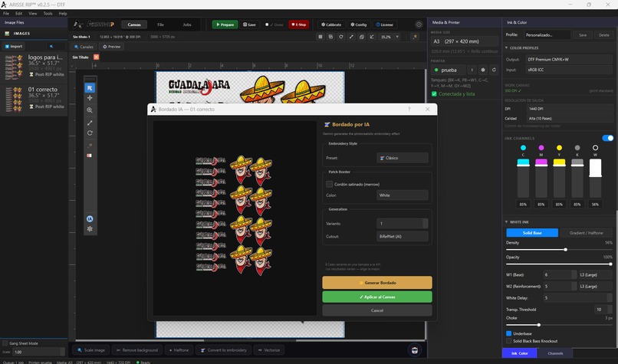Viewport: 618px width, 364px height.
Task: Select the White channel radio dot
Action: pos(595,148)
